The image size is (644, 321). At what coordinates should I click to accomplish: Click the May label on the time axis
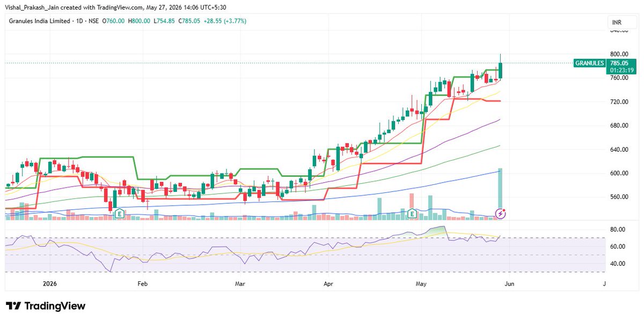[421, 283]
